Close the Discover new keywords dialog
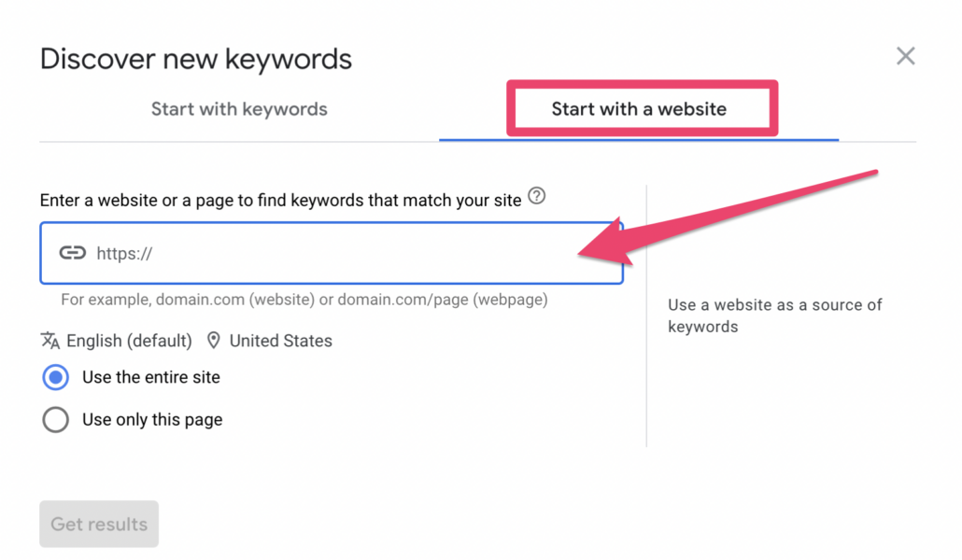962x560 pixels. click(905, 56)
